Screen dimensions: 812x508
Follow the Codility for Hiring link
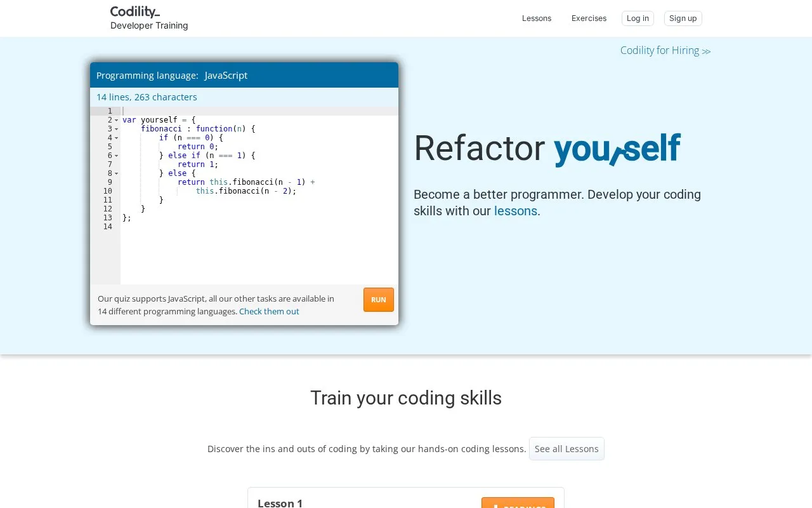665,51
